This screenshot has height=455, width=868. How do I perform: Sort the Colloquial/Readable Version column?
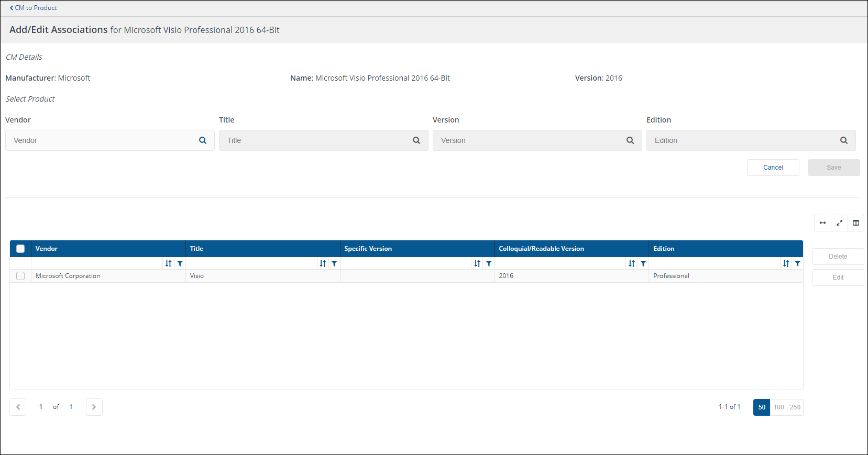point(632,263)
